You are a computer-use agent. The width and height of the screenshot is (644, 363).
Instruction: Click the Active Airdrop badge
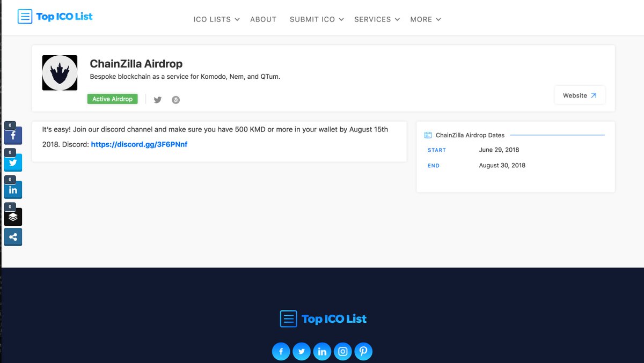pos(113,99)
